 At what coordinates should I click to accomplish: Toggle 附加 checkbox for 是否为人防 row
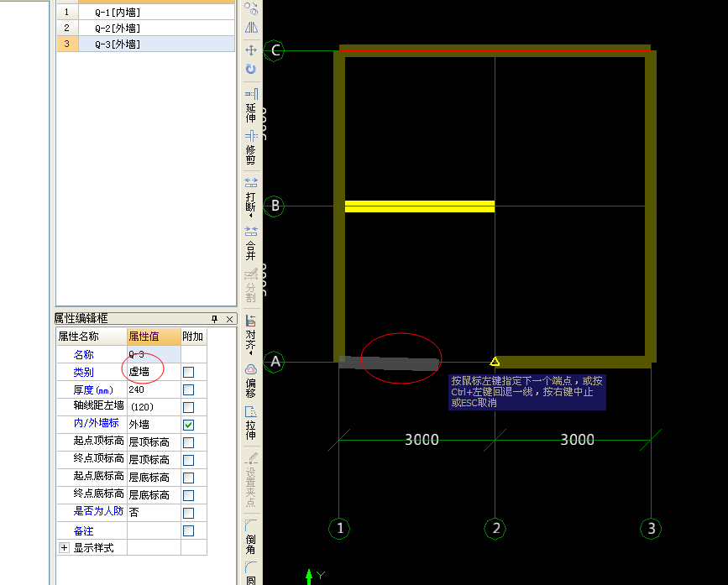tap(188, 513)
